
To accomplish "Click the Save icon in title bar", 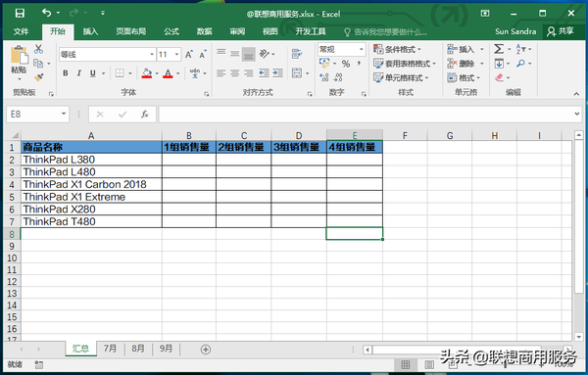I will 20,13.
